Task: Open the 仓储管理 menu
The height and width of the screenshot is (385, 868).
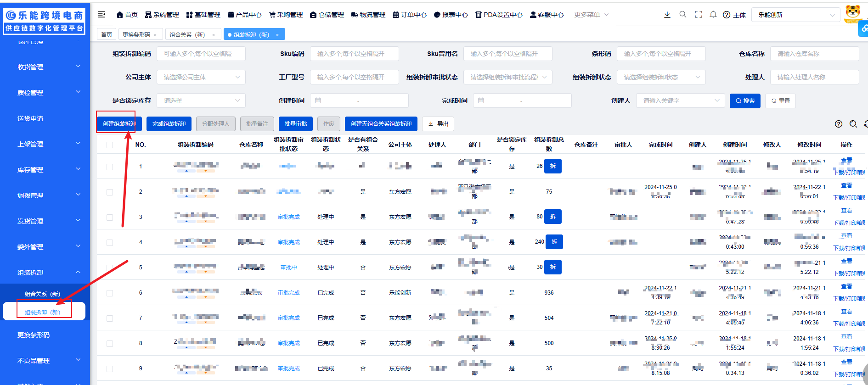Action: click(327, 15)
